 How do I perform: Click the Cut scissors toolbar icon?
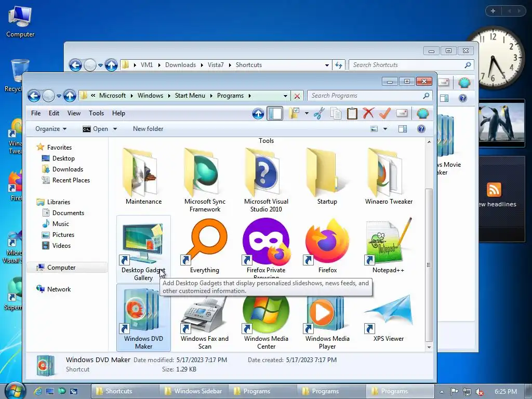pos(319,113)
